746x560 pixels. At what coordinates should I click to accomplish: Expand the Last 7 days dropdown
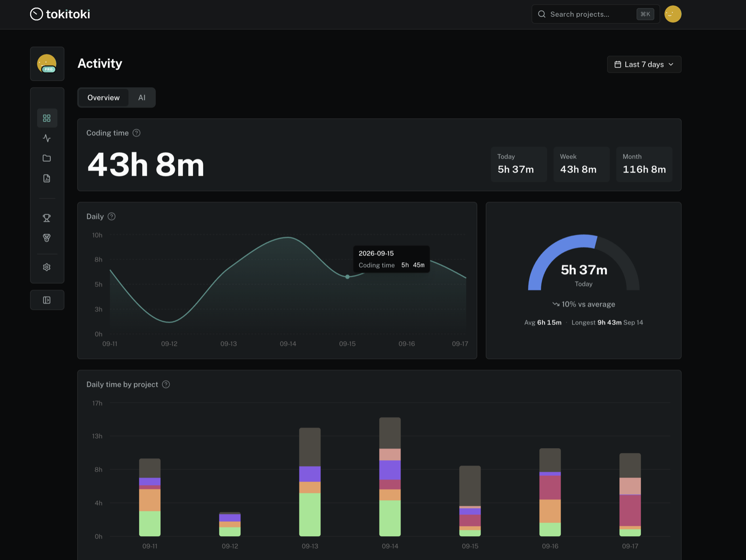click(644, 64)
